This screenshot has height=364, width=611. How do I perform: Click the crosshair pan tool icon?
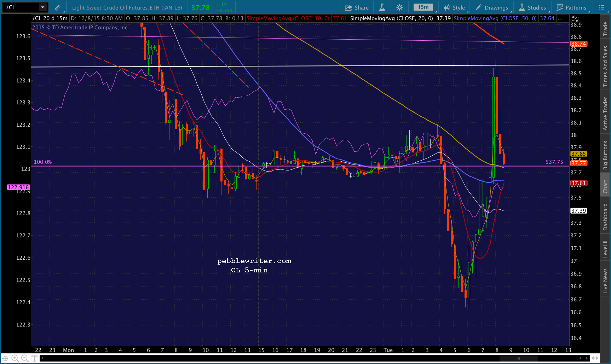click(5, 358)
